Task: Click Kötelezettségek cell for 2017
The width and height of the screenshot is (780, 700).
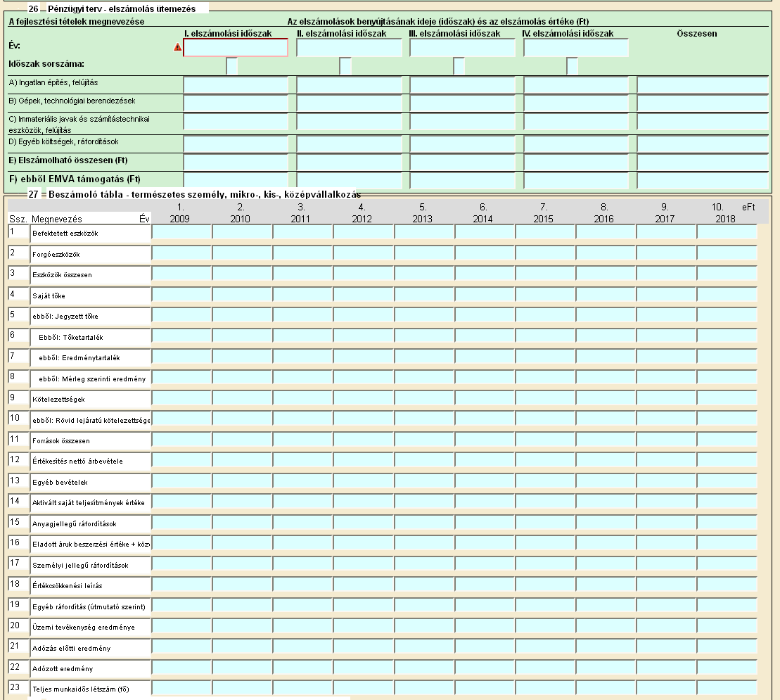Action: [667, 398]
